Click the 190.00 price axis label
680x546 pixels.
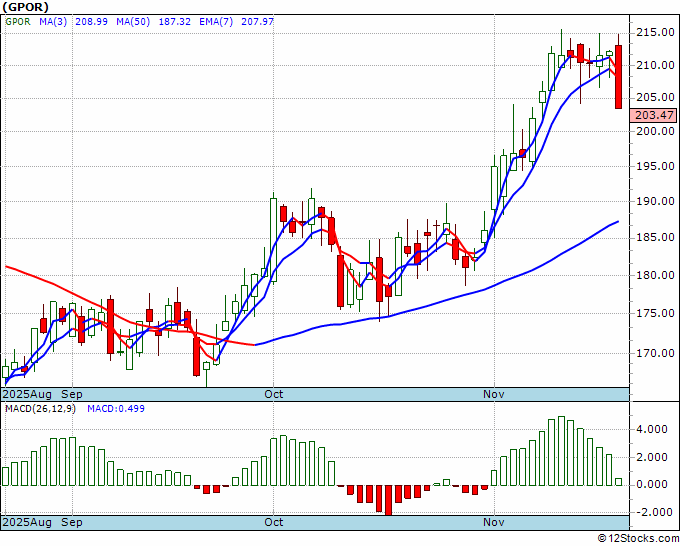[655, 202]
